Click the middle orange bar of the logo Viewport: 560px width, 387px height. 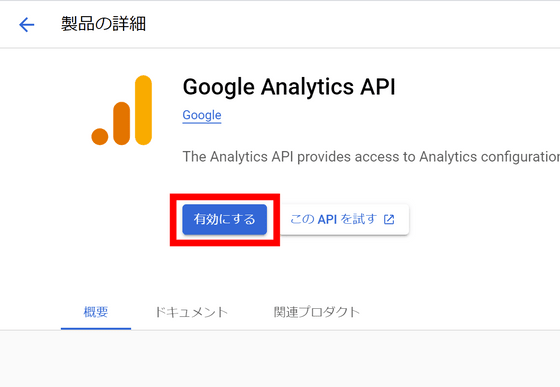click(121, 124)
